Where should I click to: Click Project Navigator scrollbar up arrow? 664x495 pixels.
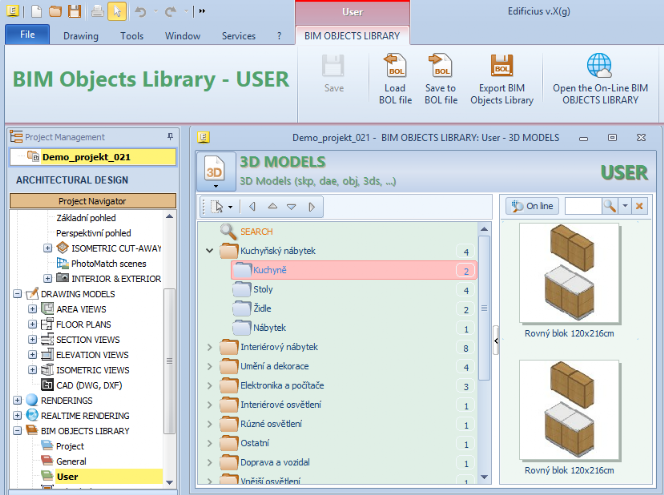169,216
